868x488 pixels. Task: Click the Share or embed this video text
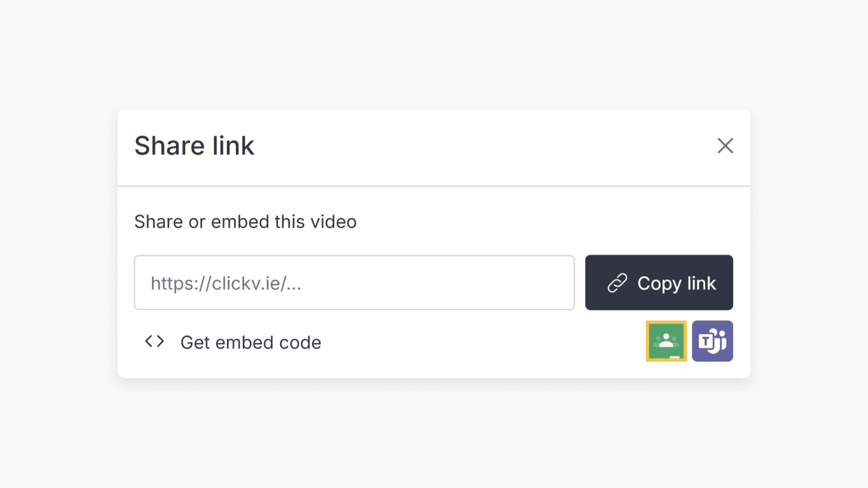point(245,221)
